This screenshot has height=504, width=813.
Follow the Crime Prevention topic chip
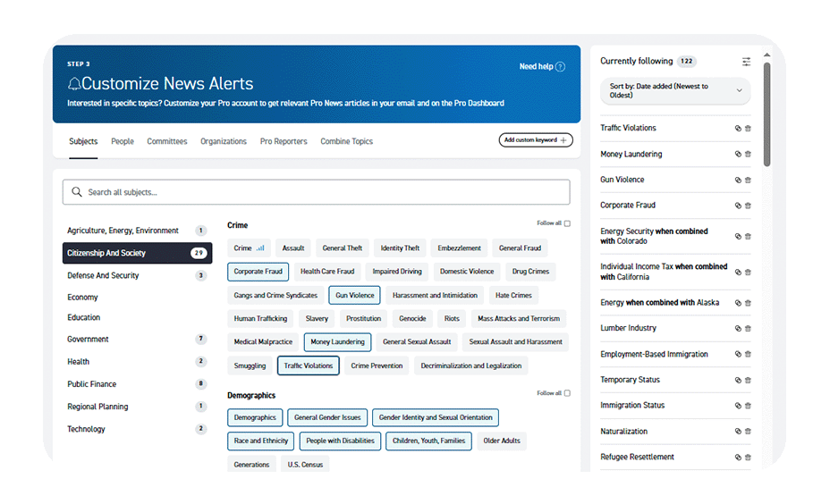(x=377, y=365)
